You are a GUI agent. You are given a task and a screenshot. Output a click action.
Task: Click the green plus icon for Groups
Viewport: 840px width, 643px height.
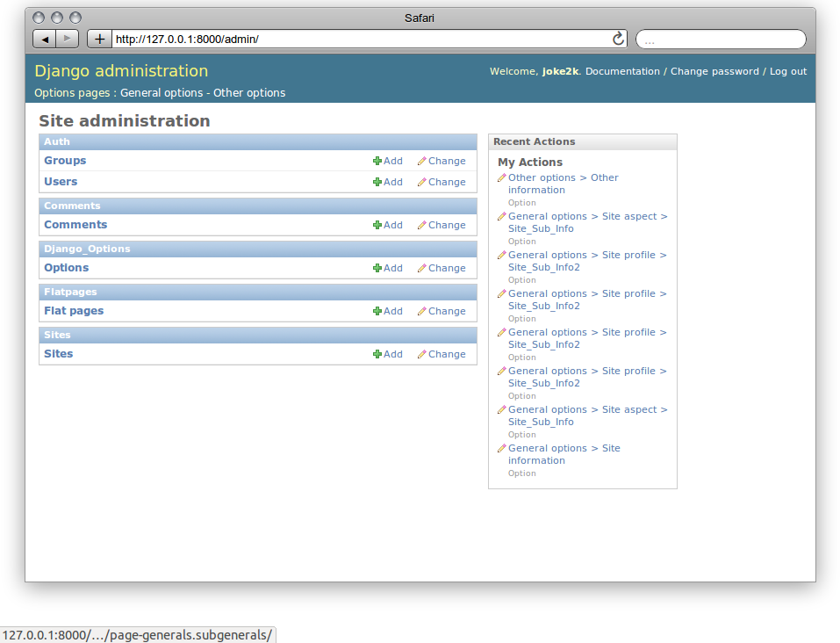pyautogui.click(x=377, y=161)
